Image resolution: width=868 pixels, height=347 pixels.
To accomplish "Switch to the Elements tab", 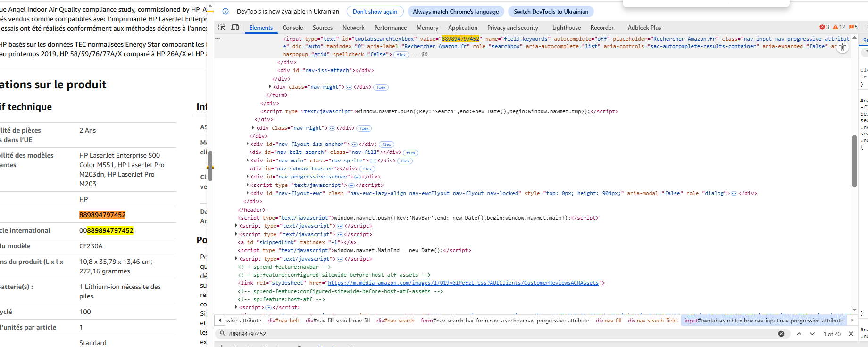I will coord(261,28).
